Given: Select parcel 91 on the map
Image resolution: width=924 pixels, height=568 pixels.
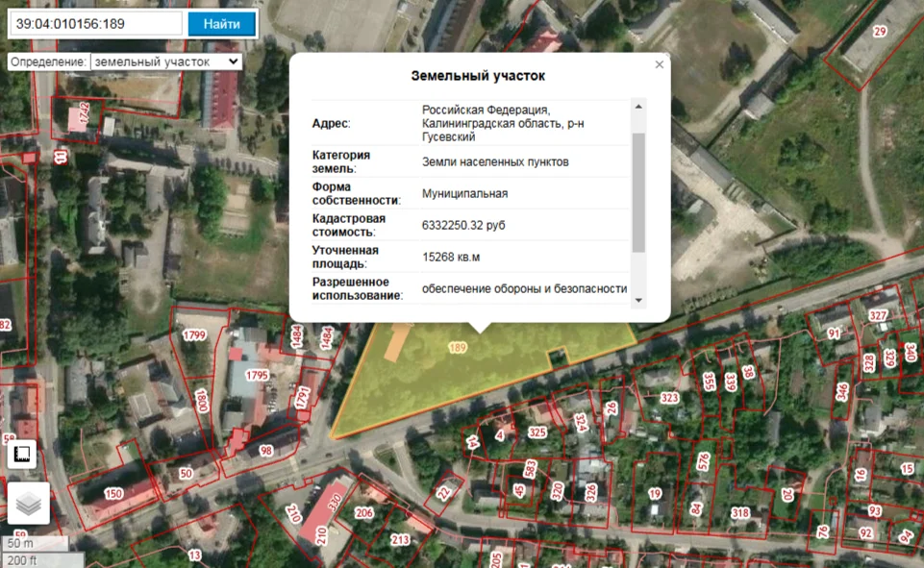Looking at the screenshot, I should (x=834, y=333).
